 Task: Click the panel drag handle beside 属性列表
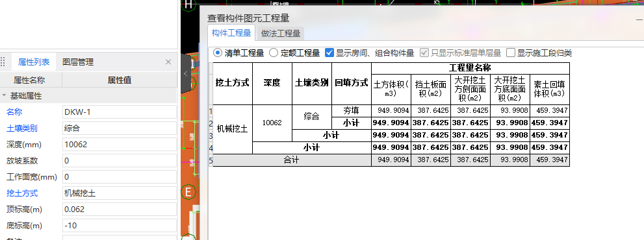click(3, 62)
